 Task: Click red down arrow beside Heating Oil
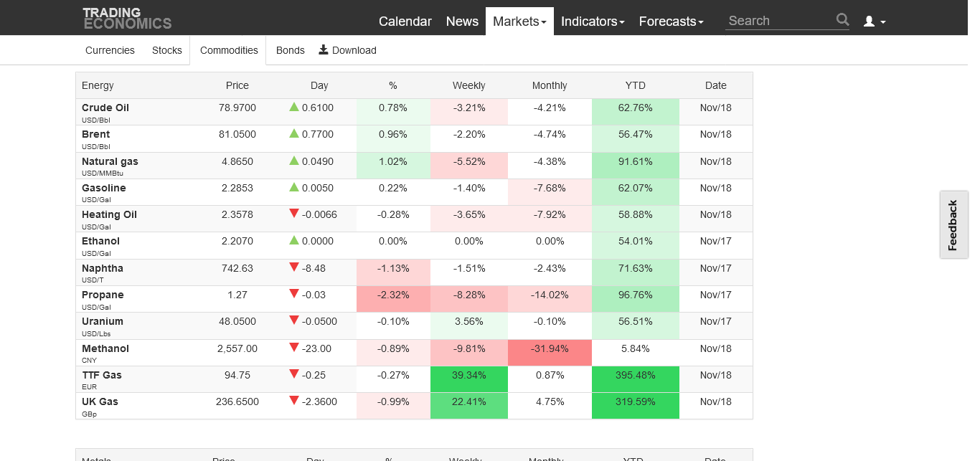click(294, 214)
